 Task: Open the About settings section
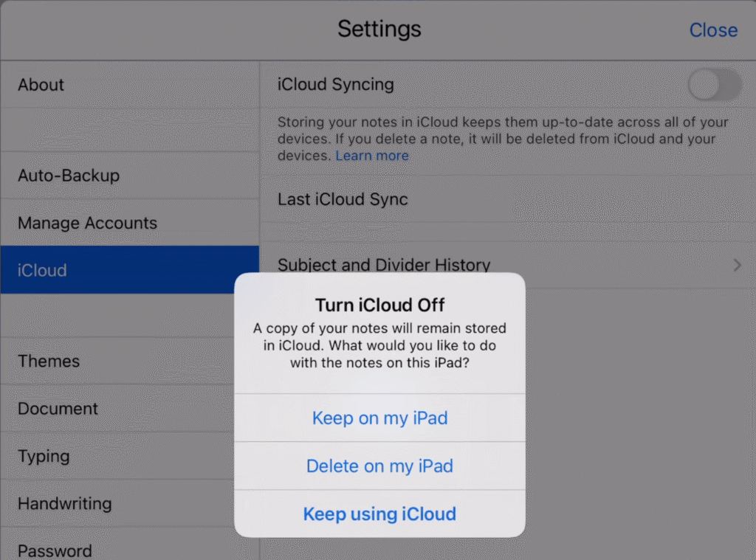(130, 84)
